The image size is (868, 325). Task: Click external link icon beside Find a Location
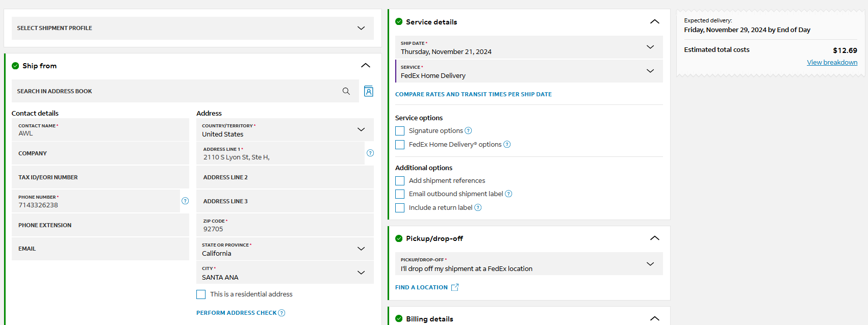[455, 287]
